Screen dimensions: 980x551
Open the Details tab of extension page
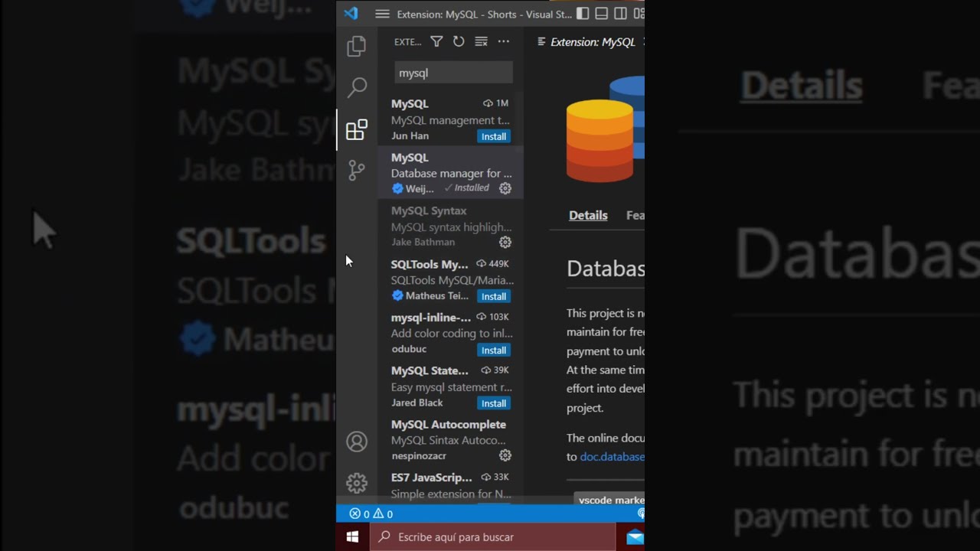[x=588, y=215]
